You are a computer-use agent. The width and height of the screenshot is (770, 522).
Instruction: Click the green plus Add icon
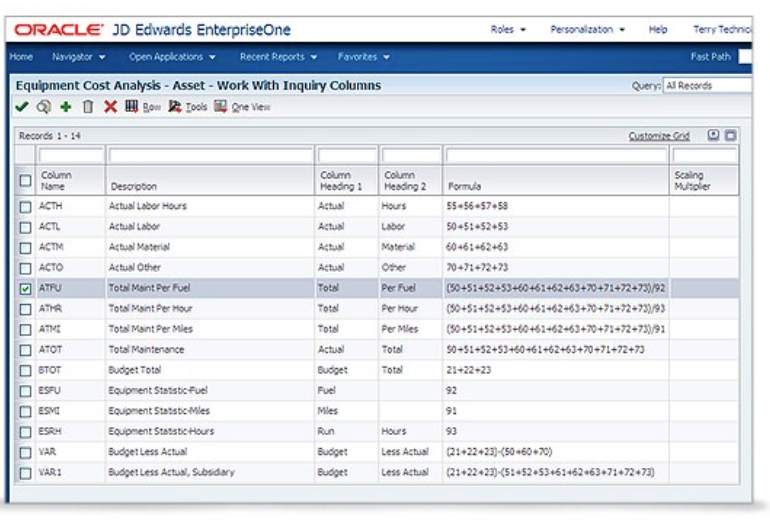pos(66,107)
